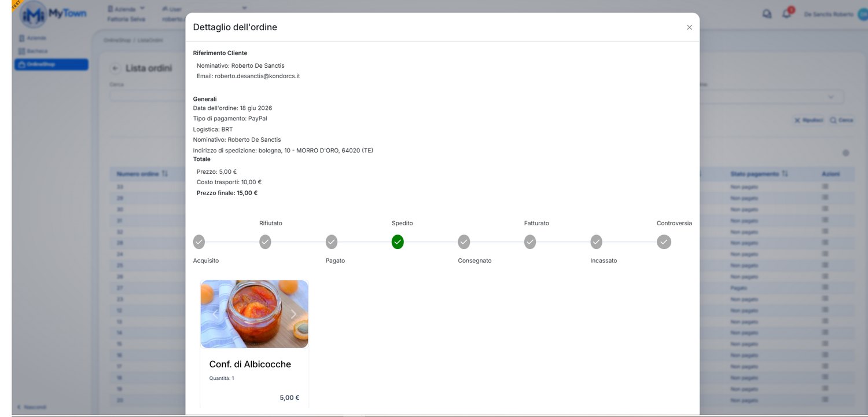Close the Dettaglio dell'ordine dialog
Viewport: 868px width, 417px height.
[x=689, y=27]
